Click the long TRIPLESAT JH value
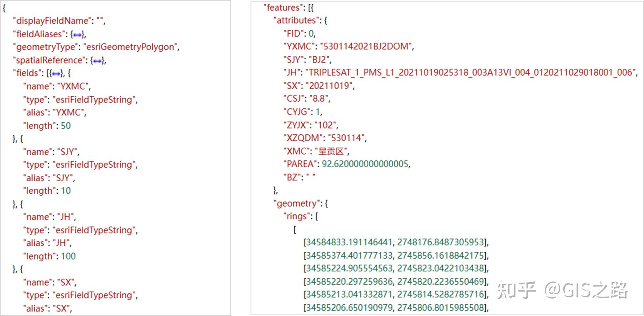This screenshot has height=316, width=644. (x=471, y=73)
